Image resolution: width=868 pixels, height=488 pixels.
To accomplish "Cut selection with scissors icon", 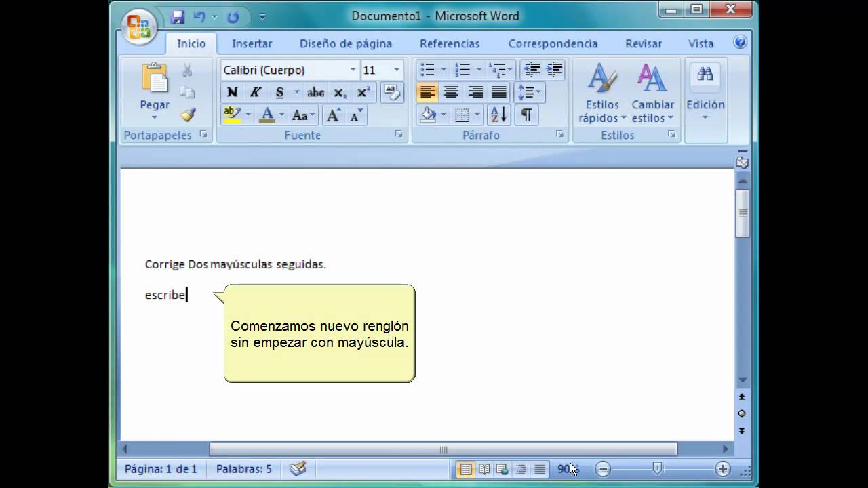I will pos(187,70).
